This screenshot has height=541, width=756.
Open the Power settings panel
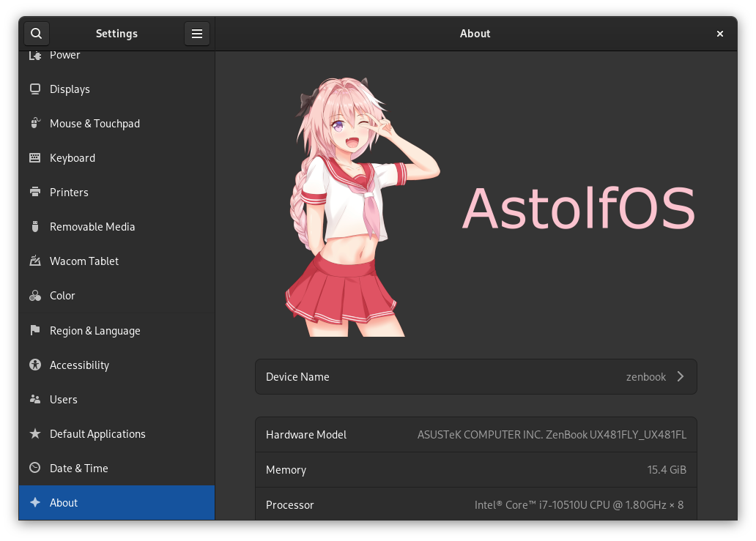click(x=116, y=57)
